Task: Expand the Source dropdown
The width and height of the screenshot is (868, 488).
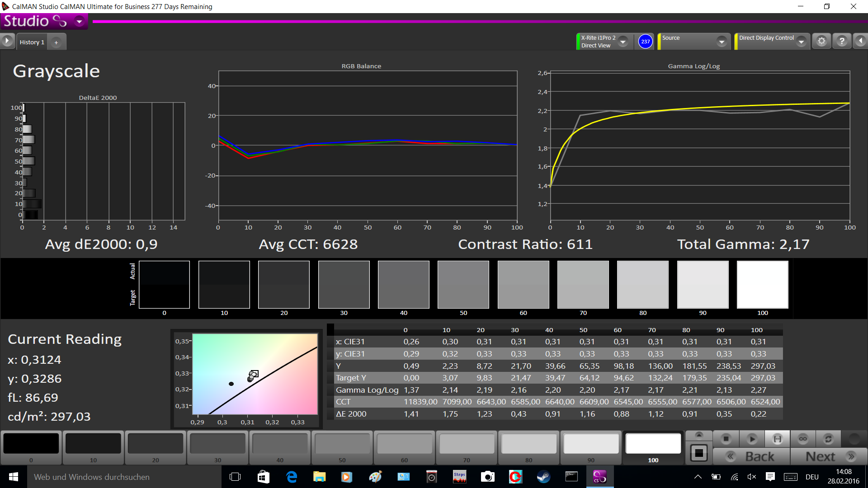Action: [722, 42]
